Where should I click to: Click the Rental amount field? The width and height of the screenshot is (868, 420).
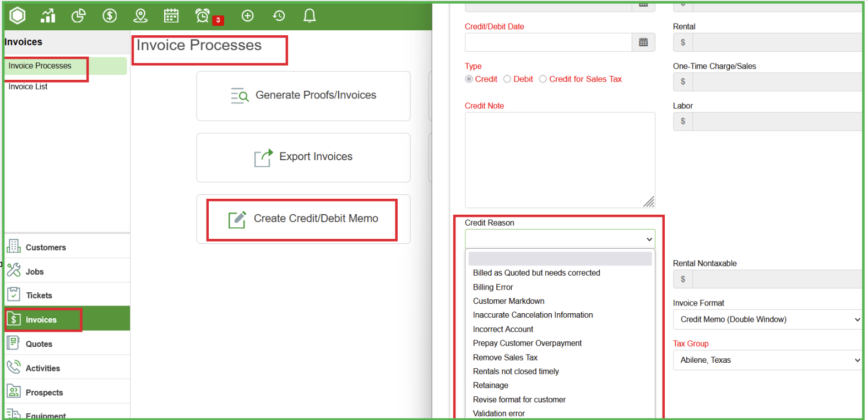pyautogui.click(x=777, y=42)
